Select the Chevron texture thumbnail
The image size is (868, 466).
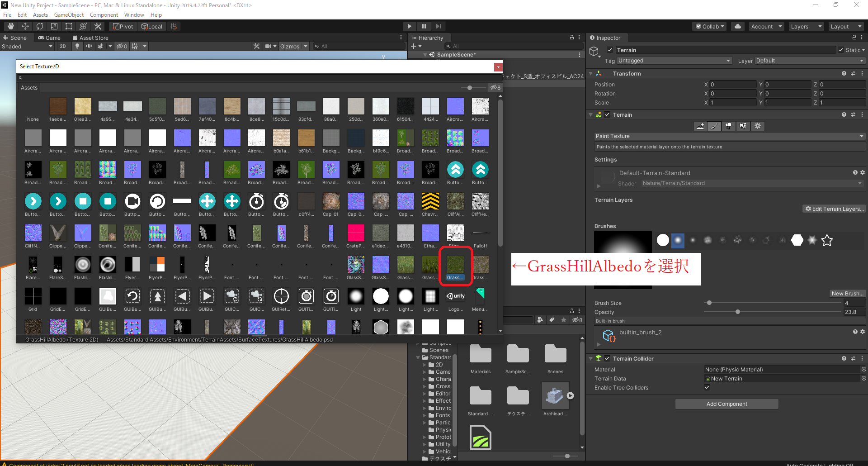tap(430, 205)
